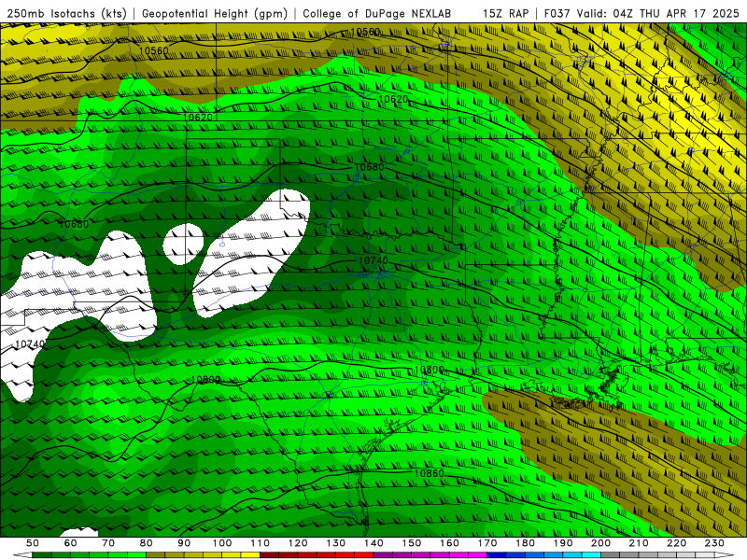Click the easternmost 10800 contour label
Screen dimensions: 747x560
[429, 370]
